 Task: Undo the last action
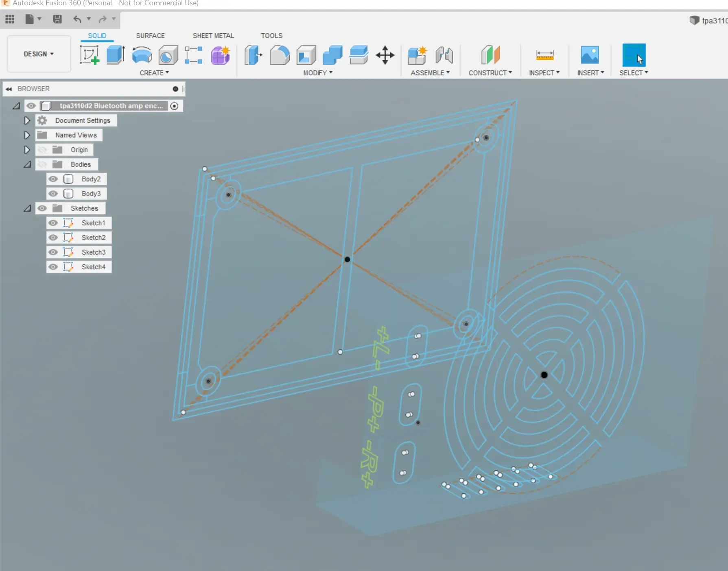click(77, 19)
